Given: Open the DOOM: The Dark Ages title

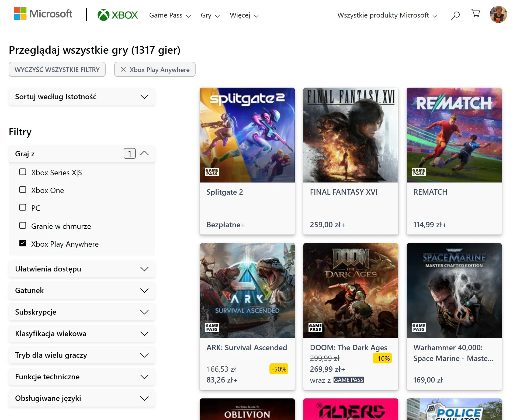Looking at the screenshot, I should tap(348, 347).
